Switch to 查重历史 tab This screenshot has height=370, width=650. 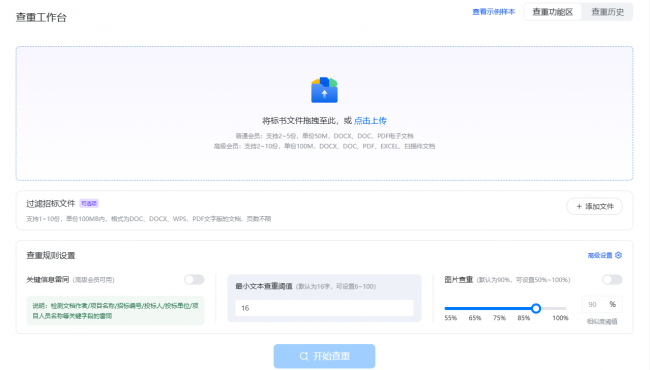[x=607, y=12]
